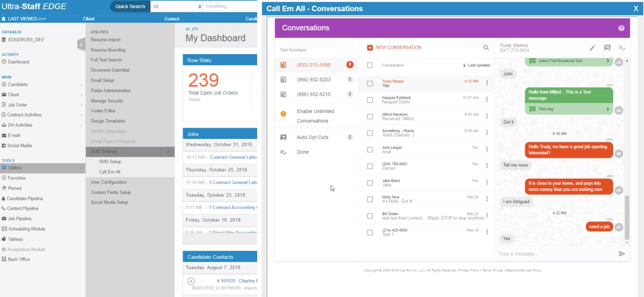The height and width of the screenshot is (297, 644).
Task: Open the Privacy Policy link
Action: (469, 270)
